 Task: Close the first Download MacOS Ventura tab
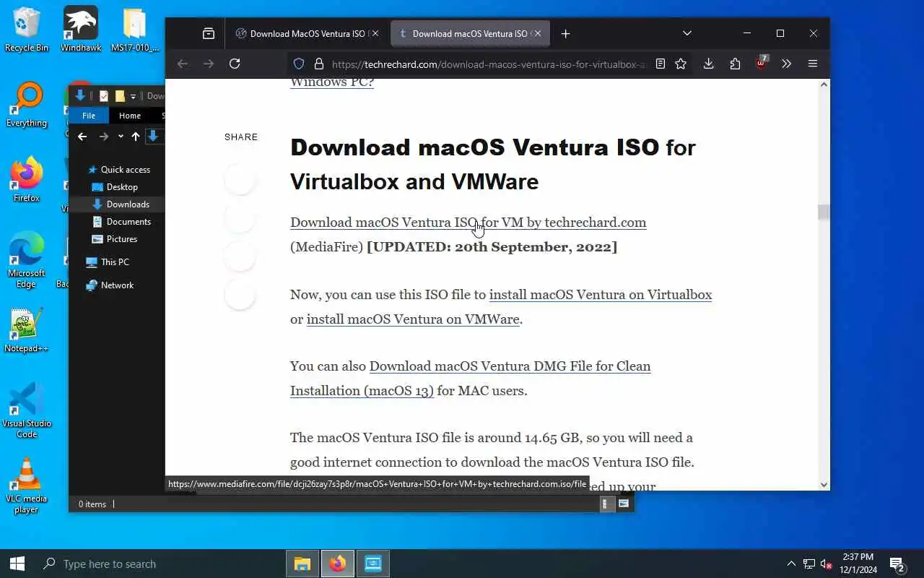375,33
